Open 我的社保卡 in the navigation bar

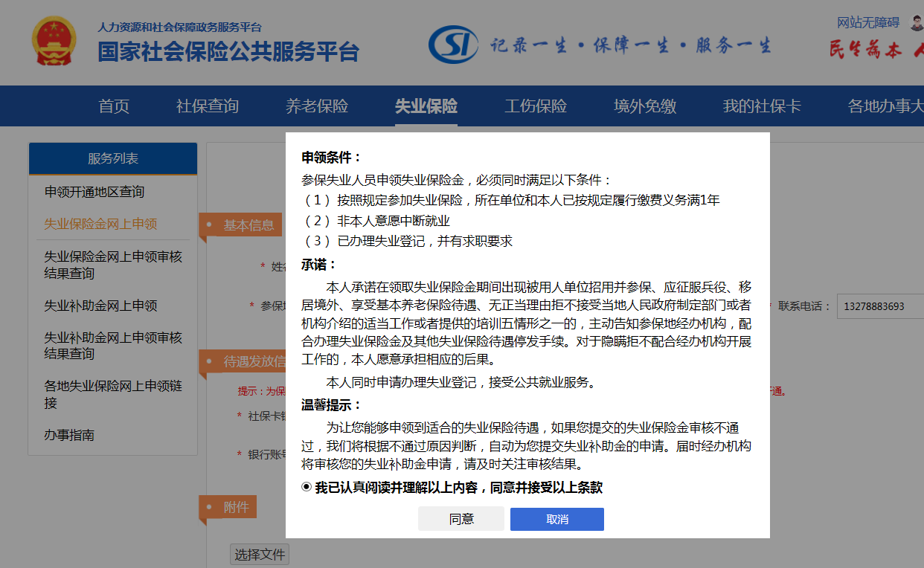point(762,106)
